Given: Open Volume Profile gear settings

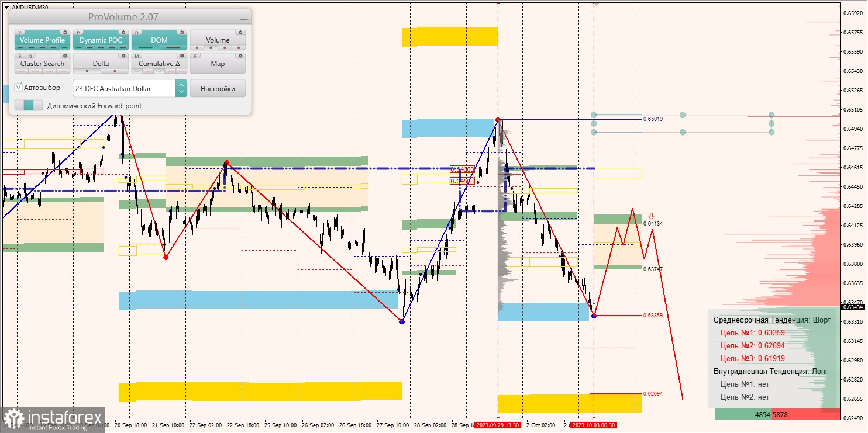Looking at the screenshot, I should coord(65,33).
